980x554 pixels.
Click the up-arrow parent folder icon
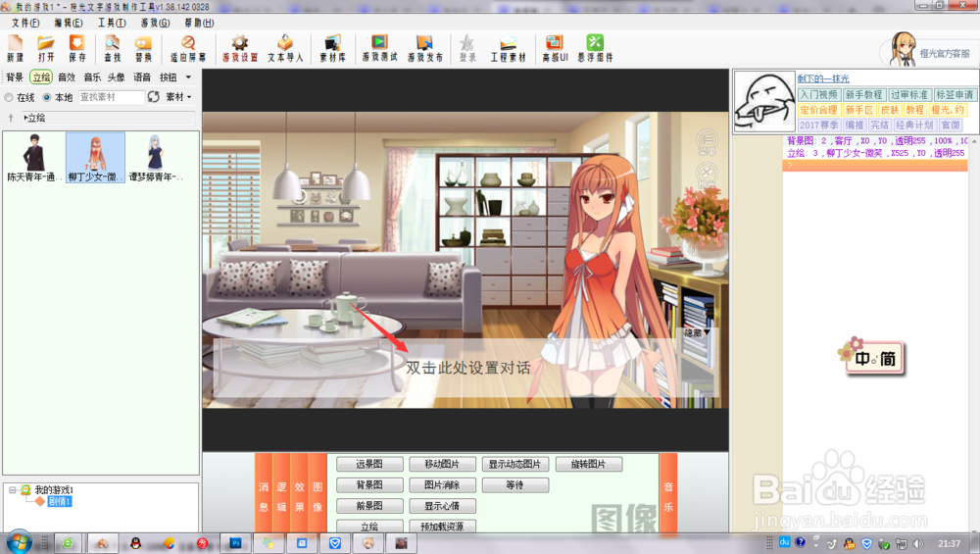coord(11,118)
